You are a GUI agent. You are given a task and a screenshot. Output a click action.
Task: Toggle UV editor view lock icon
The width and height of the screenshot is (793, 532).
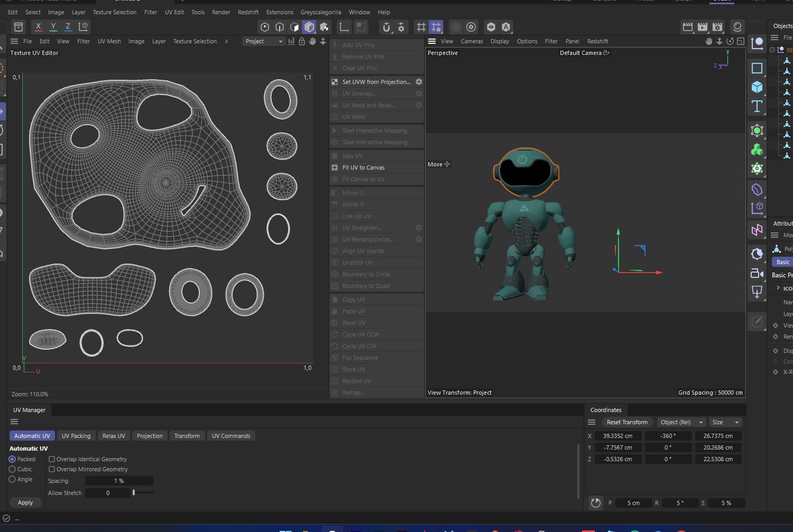click(302, 41)
